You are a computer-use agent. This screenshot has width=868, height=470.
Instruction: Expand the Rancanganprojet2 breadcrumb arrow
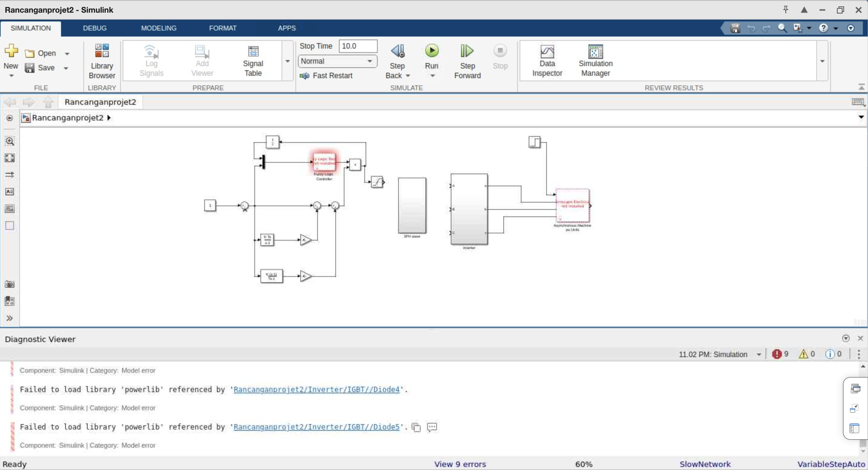click(109, 118)
